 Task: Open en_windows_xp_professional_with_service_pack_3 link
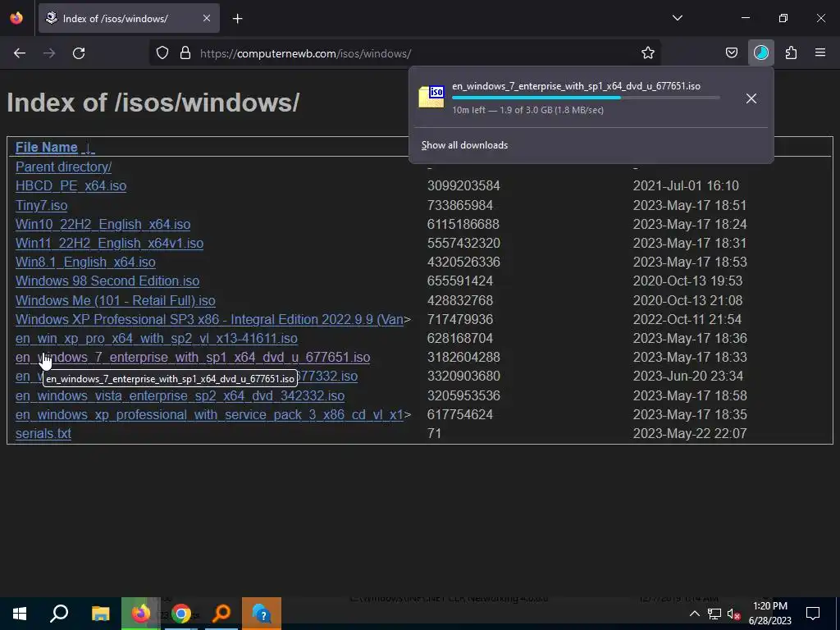(x=209, y=414)
